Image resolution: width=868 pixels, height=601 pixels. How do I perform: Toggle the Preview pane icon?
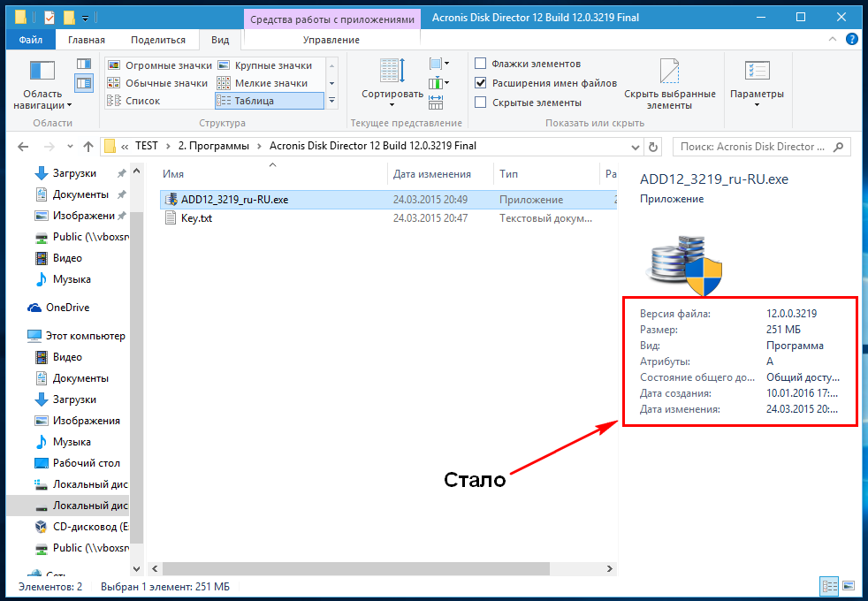pos(84,64)
